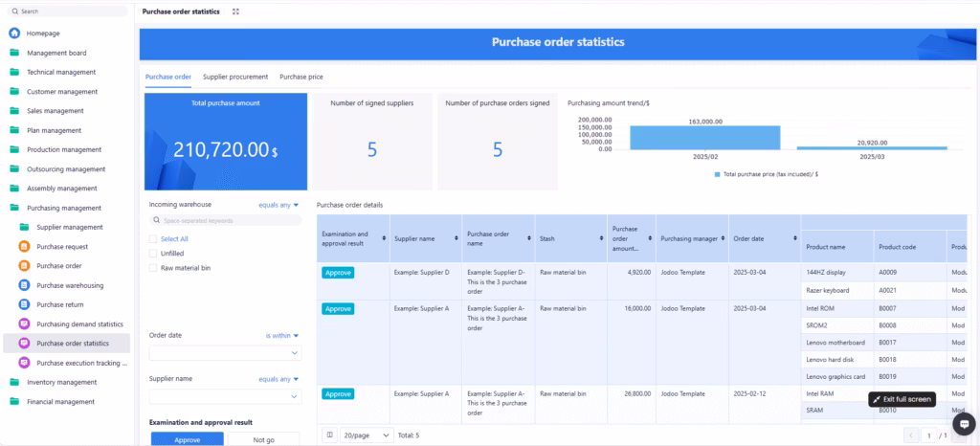The image size is (980, 446).
Task: Switch to the Supplier procurement tab
Action: (235, 77)
